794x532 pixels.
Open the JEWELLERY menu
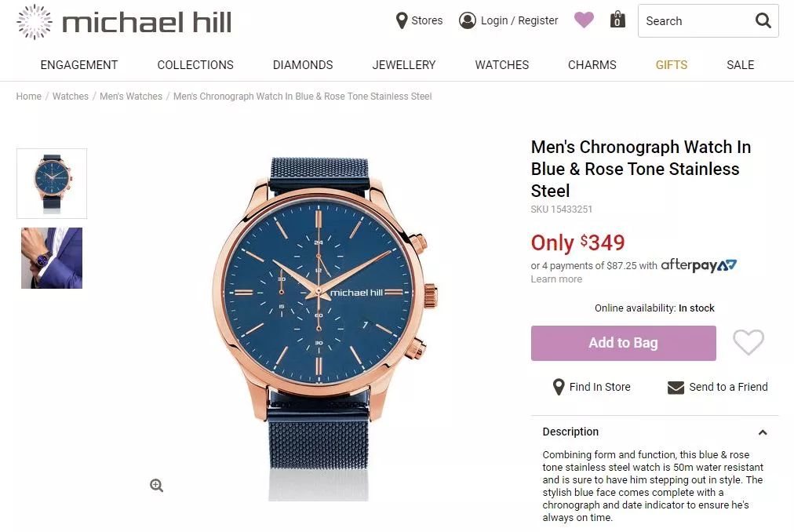(x=403, y=65)
